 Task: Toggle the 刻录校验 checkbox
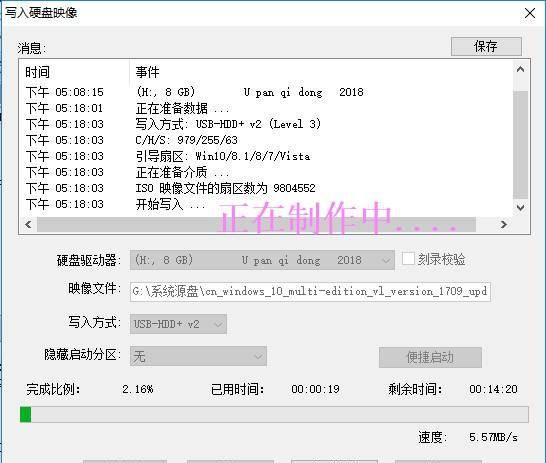coord(408,259)
